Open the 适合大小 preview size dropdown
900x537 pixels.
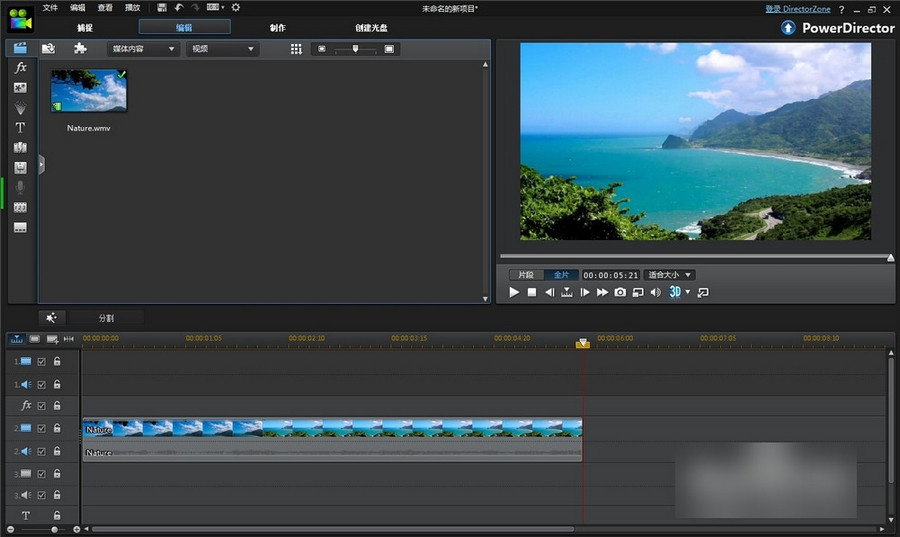[x=669, y=275]
